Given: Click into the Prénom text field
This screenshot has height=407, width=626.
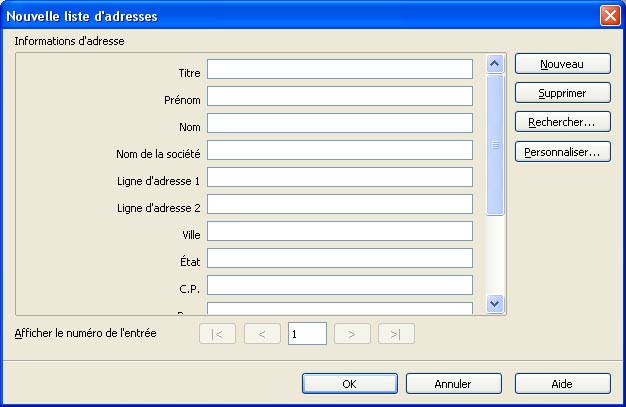Looking at the screenshot, I should click(339, 96).
